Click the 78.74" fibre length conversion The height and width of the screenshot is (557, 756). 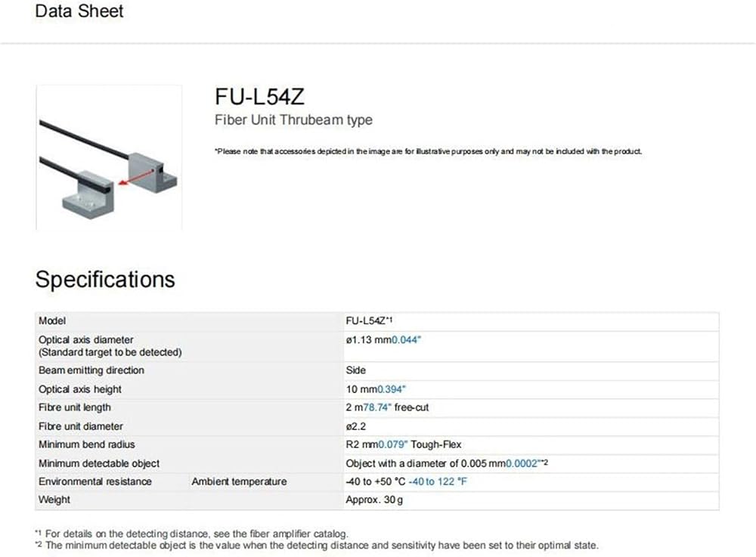(377, 407)
